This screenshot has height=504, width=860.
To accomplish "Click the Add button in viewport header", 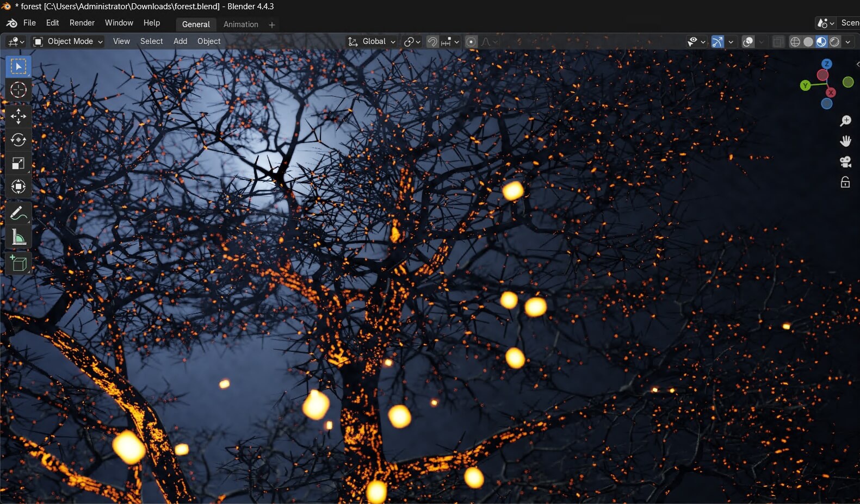I will click(180, 41).
